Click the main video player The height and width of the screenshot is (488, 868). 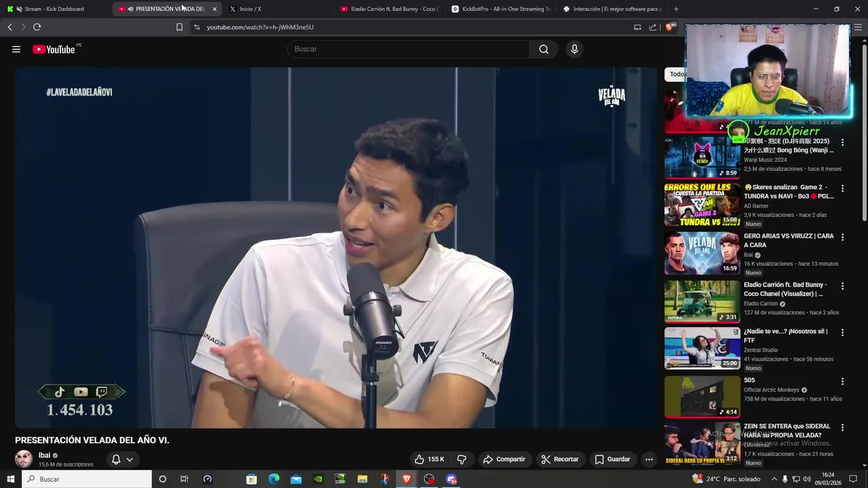click(336, 247)
